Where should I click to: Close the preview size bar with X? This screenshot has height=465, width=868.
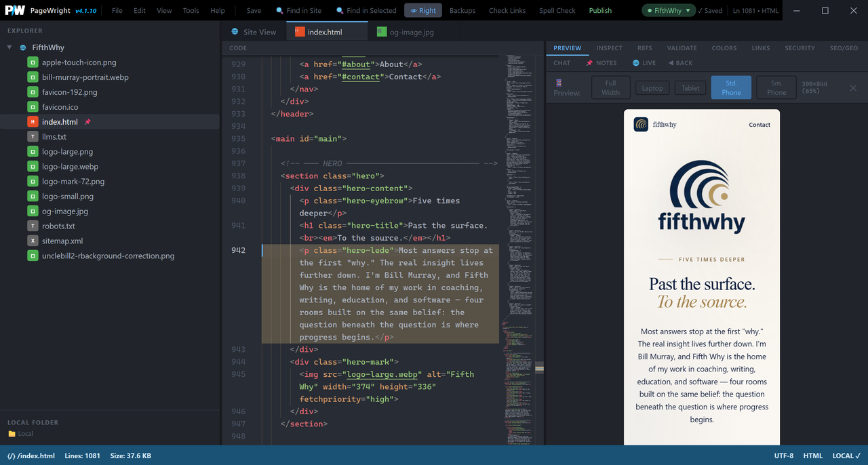(853, 88)
